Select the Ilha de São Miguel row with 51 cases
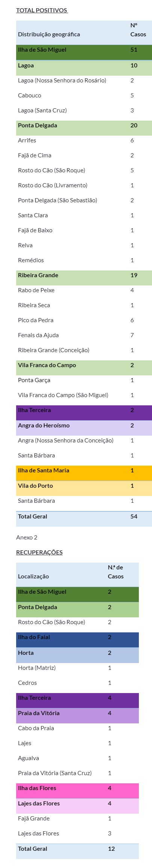152x868 pixels. (84, 52)
